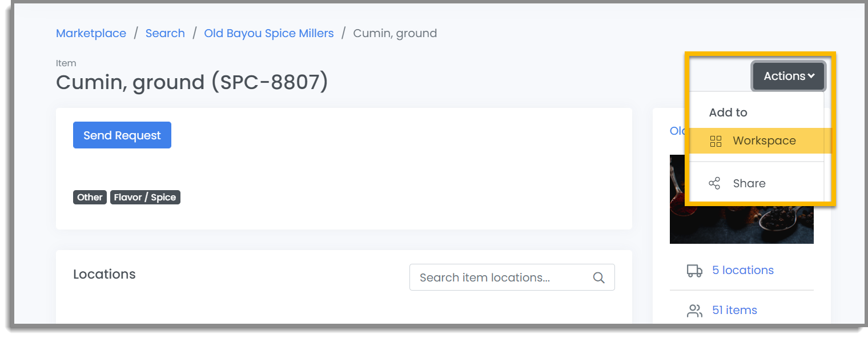
Task: Click the people icon beside 51 items
Action: (694, 311)
